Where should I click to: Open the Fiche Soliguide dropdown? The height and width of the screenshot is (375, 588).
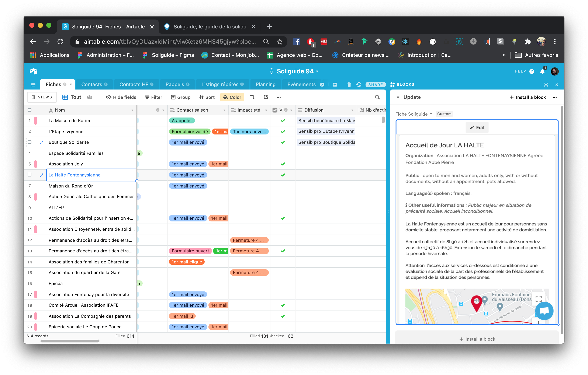414,114
